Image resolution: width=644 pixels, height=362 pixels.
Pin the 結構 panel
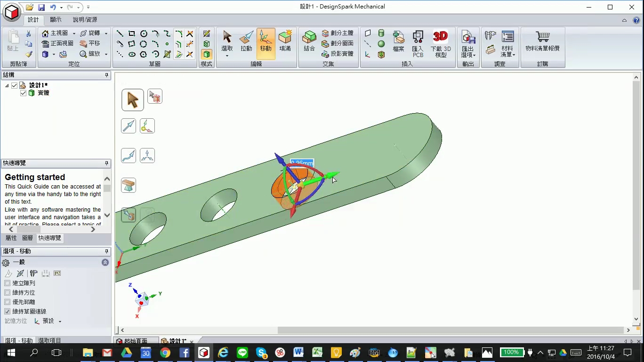coord(106,75)
